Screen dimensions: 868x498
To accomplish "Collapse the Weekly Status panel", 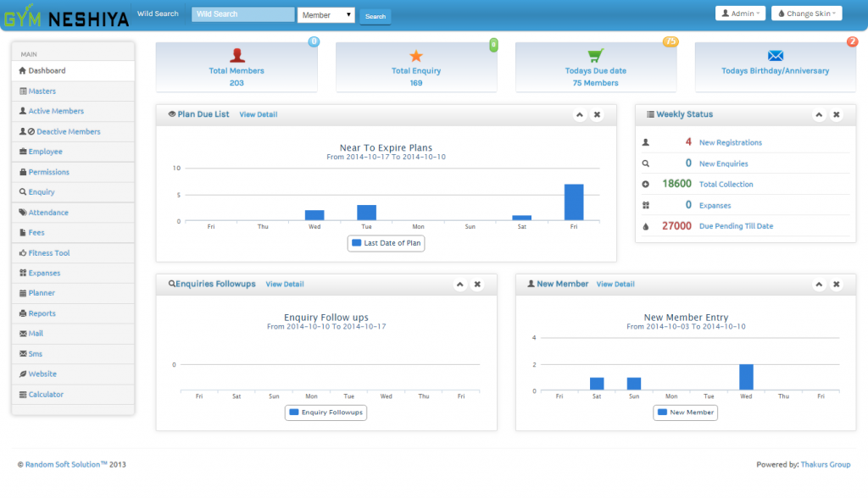I will tap(819, 114).
